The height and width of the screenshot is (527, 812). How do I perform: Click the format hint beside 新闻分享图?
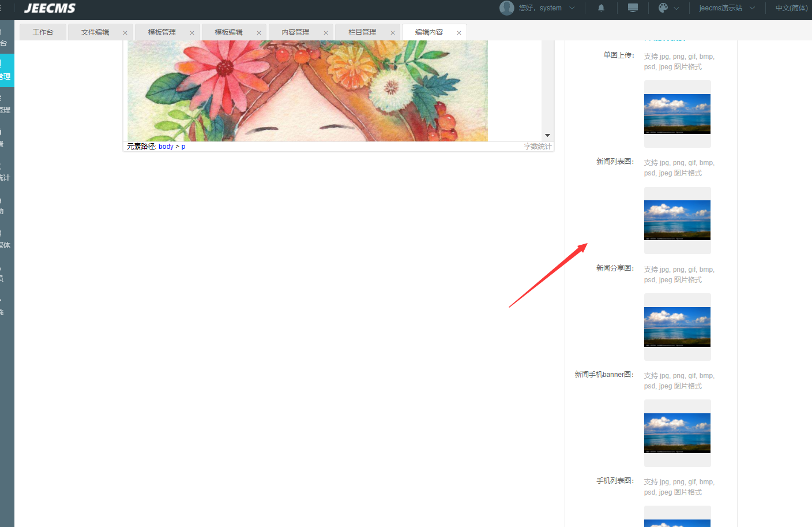coord(679,275)
